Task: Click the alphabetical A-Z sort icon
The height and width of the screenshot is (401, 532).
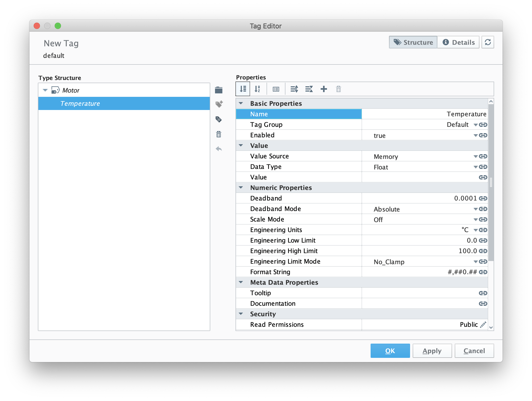Action: (x=257, y=89)
